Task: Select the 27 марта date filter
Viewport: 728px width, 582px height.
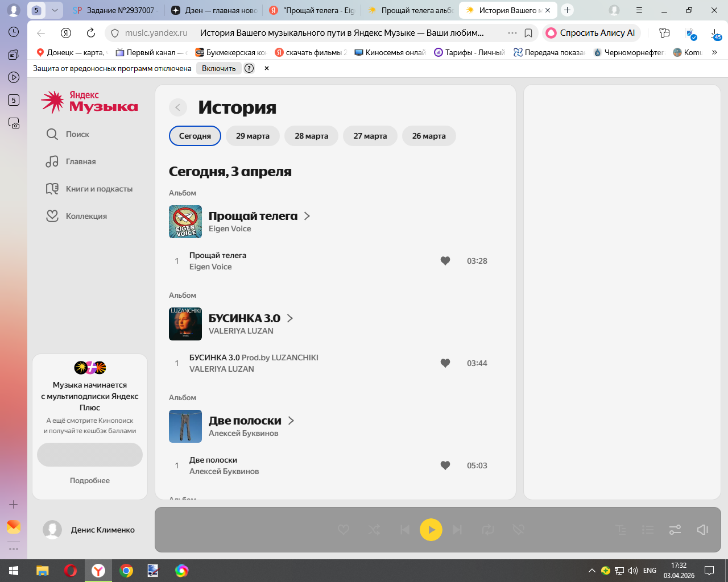Action: tap(370, 136)
